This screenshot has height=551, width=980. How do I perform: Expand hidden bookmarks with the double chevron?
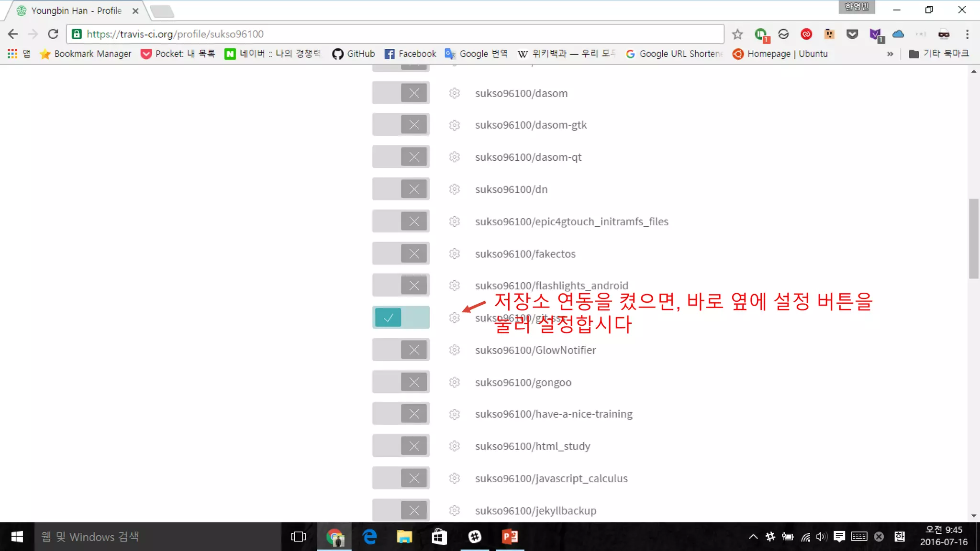coord(890,54)
